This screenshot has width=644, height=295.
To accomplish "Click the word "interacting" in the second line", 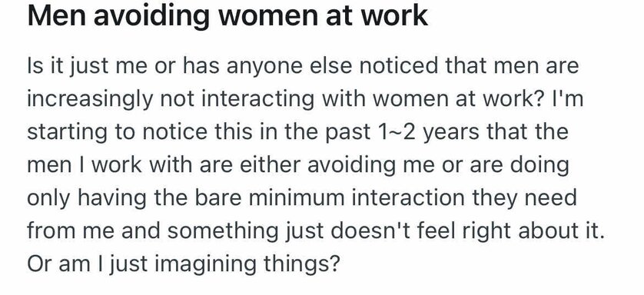I will (x=252, y=99).
